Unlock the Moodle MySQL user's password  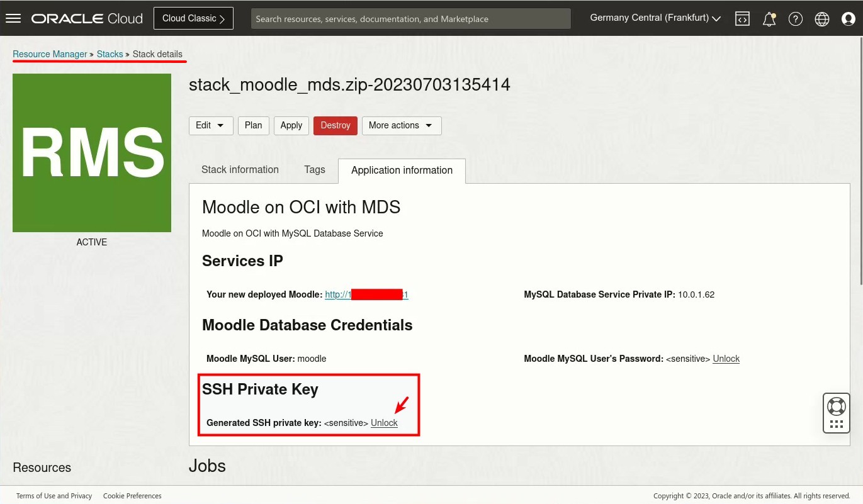[726, 359]
